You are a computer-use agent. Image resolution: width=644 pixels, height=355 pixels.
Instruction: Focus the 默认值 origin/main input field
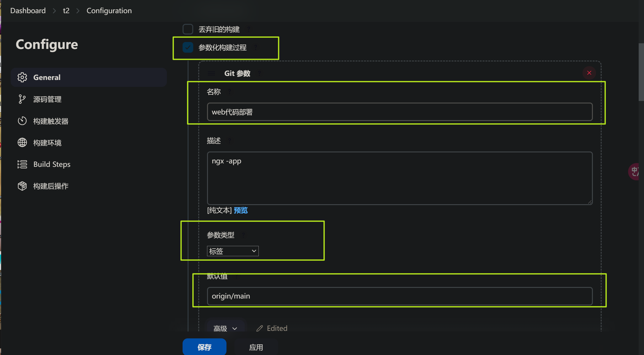pos(399,296)
